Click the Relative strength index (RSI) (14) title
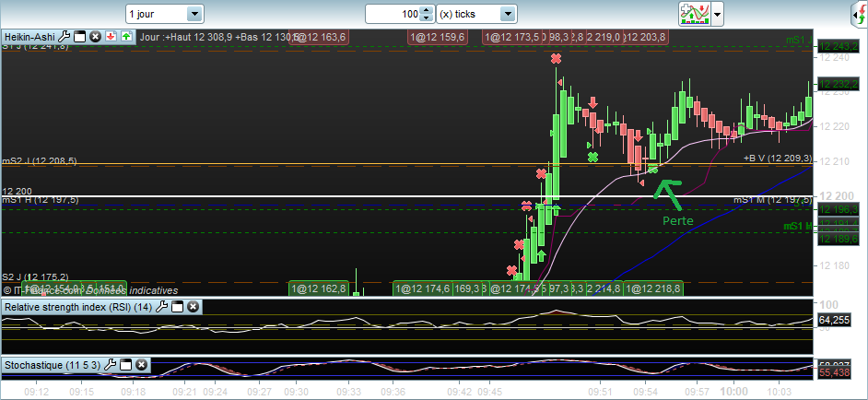The image size is (868, 400). tap(78, 306)
